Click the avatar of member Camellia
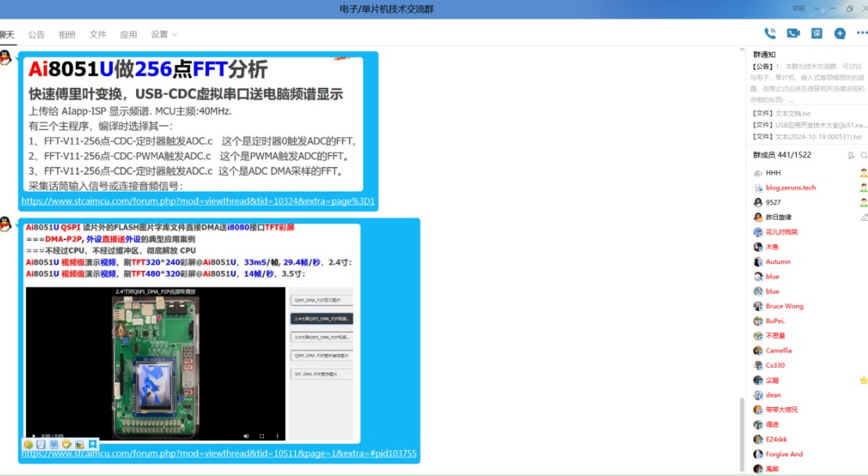 click(x=758, y=351)
